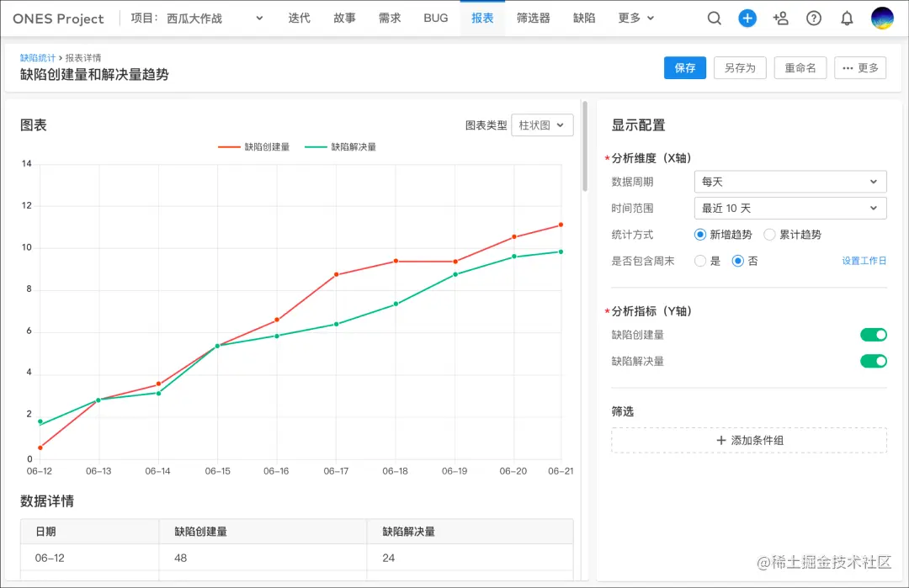The image size is (909, 588).
Task: Open the 数据周期 每天 dropdown
Action: 790,182
